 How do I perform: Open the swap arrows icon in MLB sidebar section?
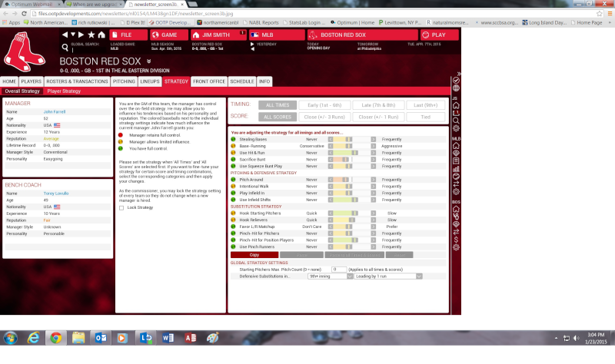click(456, 184)
